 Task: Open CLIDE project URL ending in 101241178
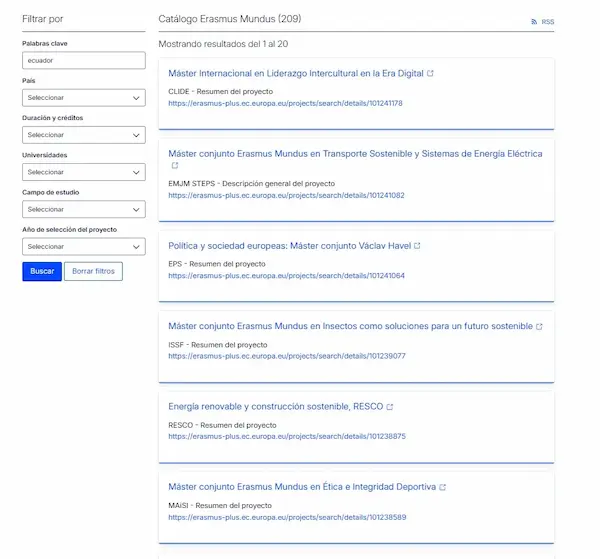click(285, 103)
